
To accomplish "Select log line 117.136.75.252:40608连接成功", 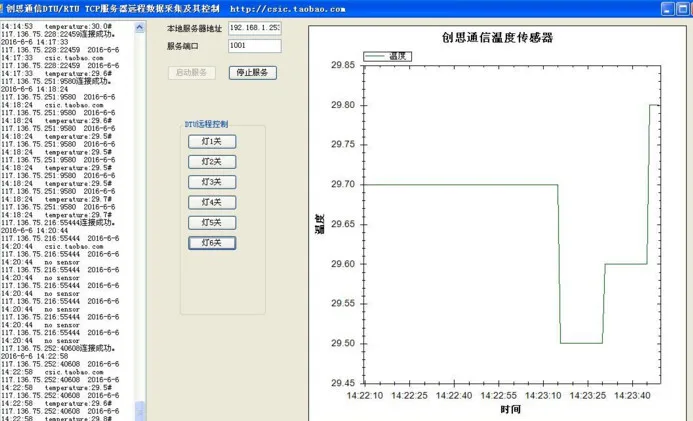I will tap(58, 348).
